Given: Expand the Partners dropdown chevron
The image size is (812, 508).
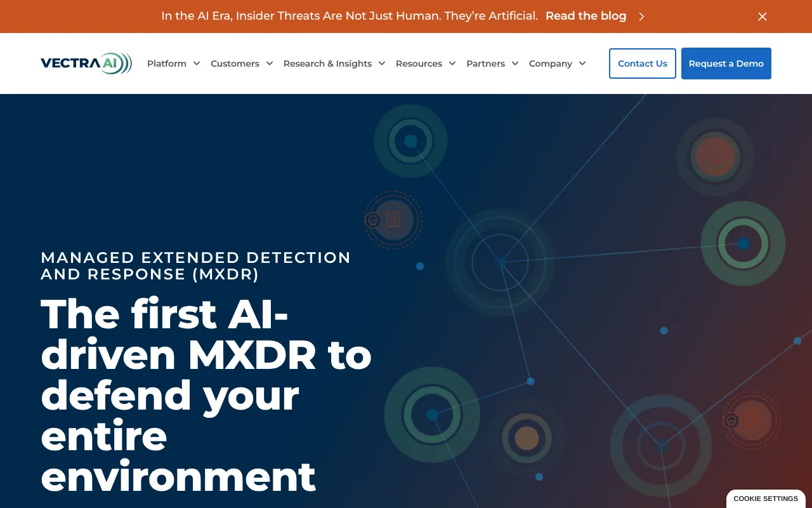Looking at the screenshot, I should [515, 63].
